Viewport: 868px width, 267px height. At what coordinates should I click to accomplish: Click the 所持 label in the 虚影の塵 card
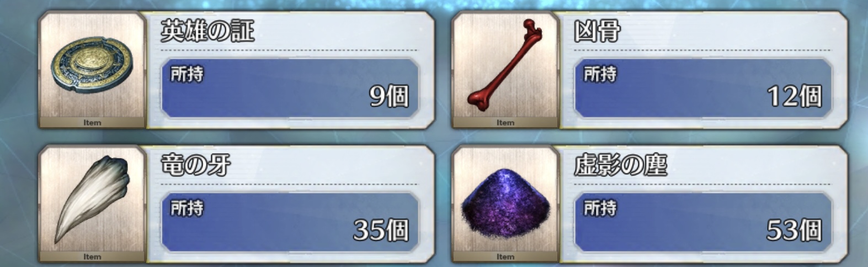600,208
